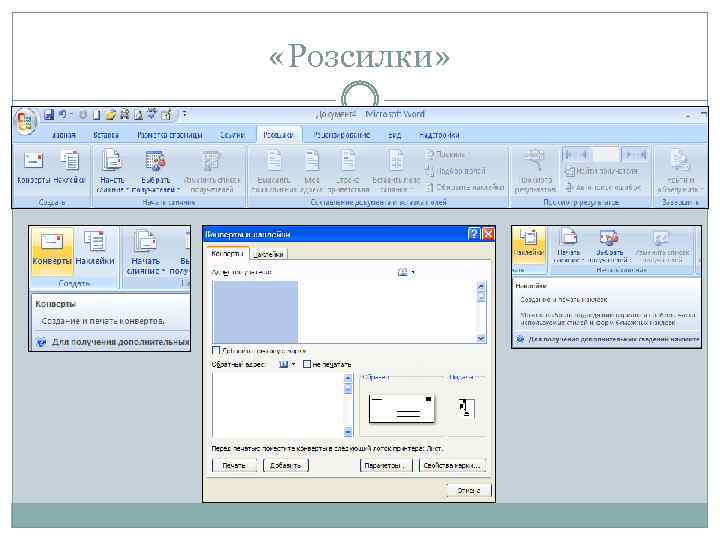Click Найти получателя in ribbon
The width and height of the screenshot is (720, 540).
(602, 171)
